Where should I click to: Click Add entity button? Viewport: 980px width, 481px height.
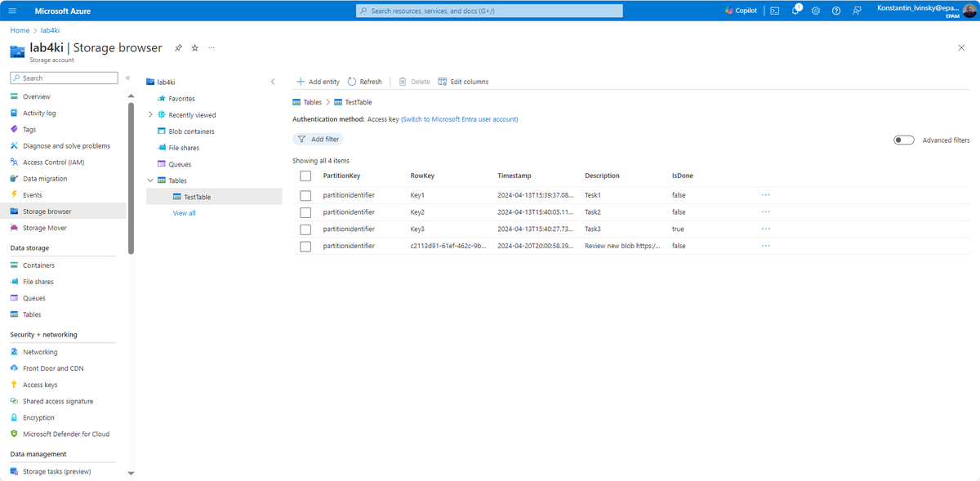[318, 82]
